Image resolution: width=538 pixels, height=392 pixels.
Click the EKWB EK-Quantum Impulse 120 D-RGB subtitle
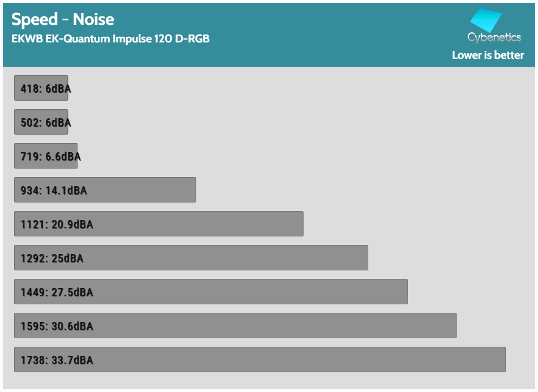110,39
